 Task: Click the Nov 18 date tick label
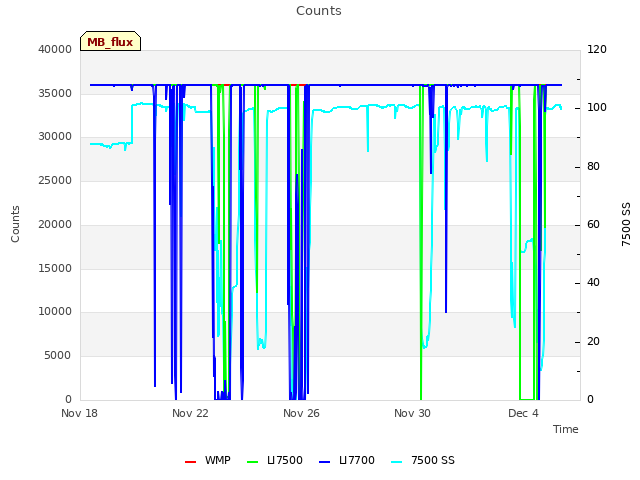(x=80, y=413)
